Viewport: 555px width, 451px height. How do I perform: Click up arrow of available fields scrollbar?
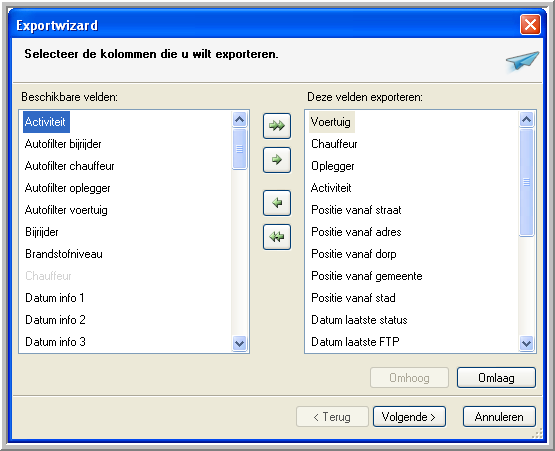coord(240,119)
